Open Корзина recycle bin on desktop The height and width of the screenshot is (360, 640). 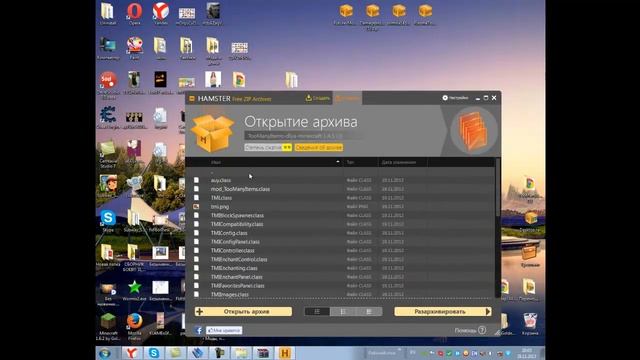click(x=530, y=324)
